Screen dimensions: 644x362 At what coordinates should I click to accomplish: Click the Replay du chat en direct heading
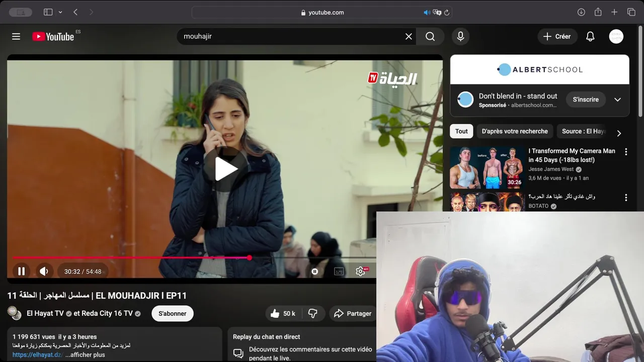[266, 337]
